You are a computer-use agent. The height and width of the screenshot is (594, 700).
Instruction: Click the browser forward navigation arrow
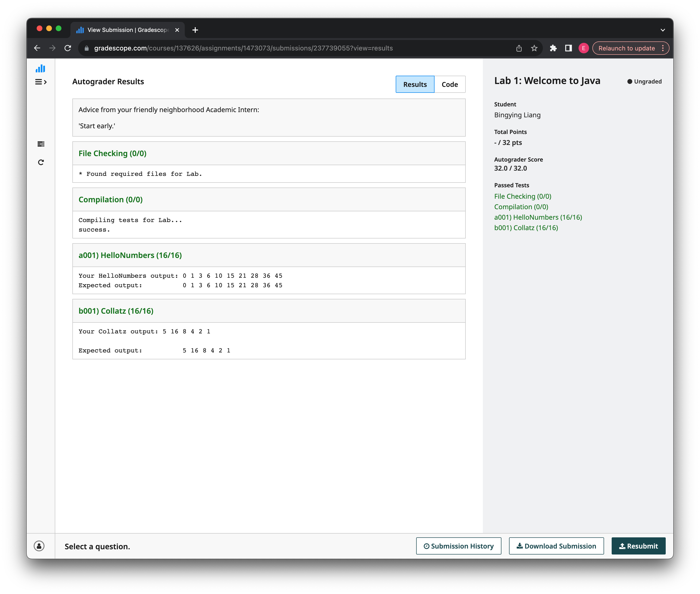coord(52,48)
